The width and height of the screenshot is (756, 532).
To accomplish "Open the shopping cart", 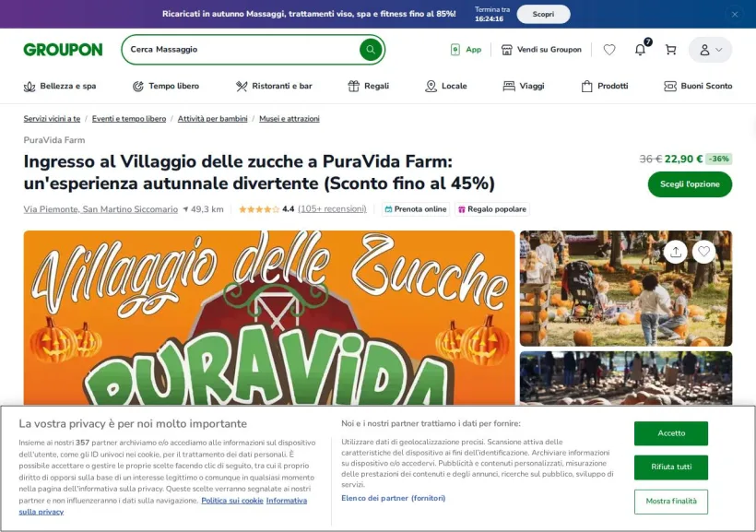I will pos(670,50).
